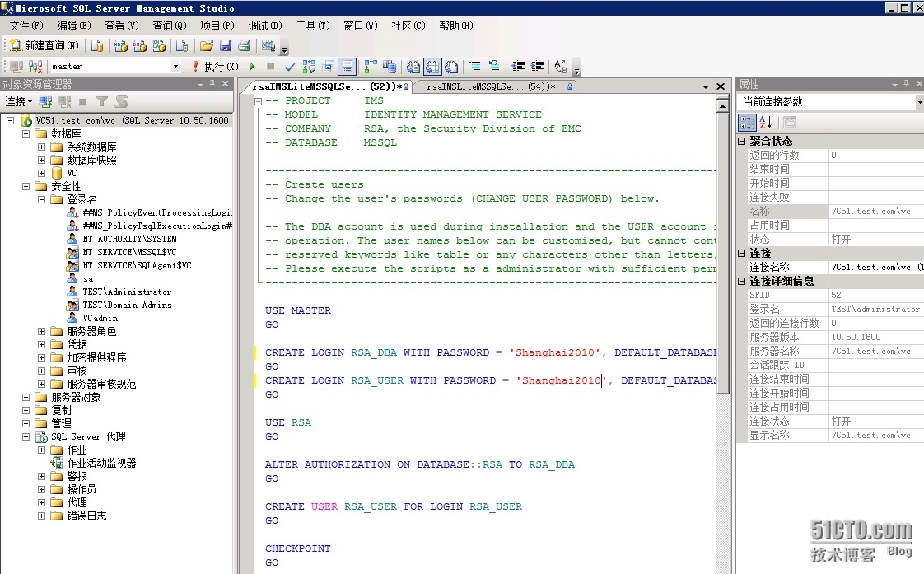Open the 工具(T) menu

pos(313,26)
